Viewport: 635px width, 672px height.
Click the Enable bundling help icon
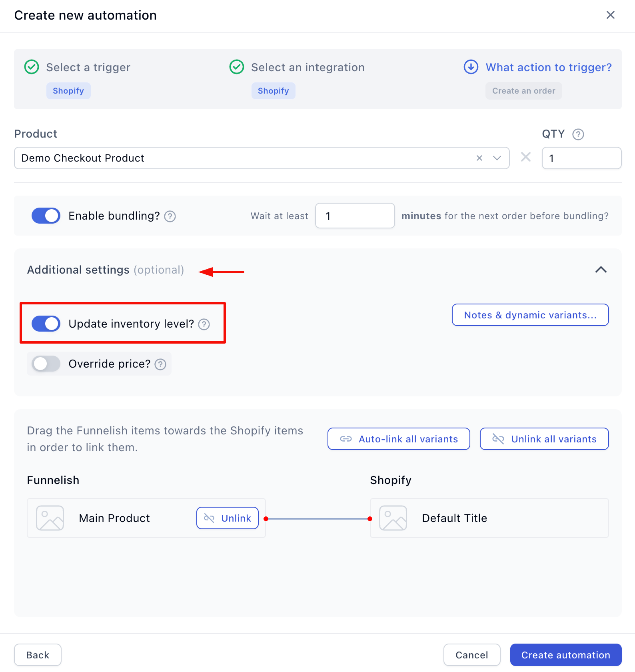(x=170, y=216)
